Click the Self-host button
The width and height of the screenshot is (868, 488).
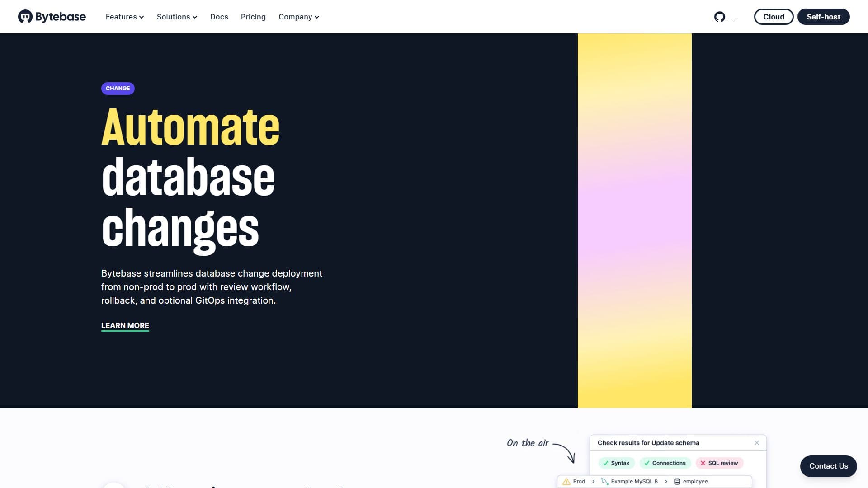[823, 17]
